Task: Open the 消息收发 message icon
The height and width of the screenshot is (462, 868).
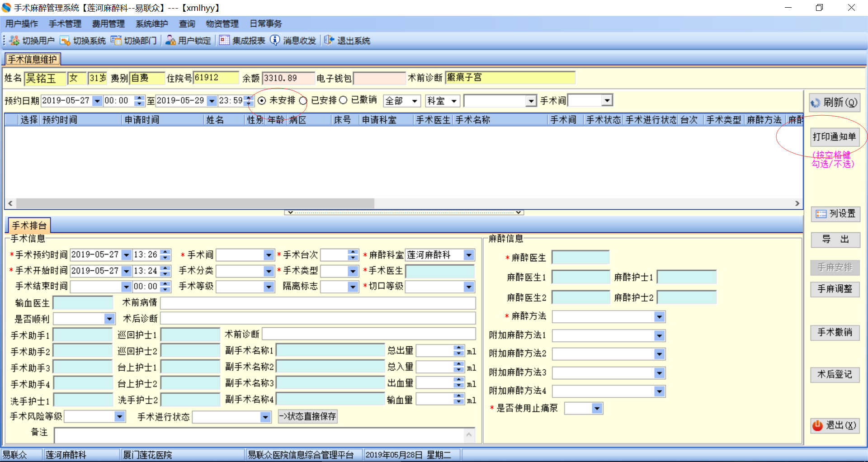Action: [275, 41]
